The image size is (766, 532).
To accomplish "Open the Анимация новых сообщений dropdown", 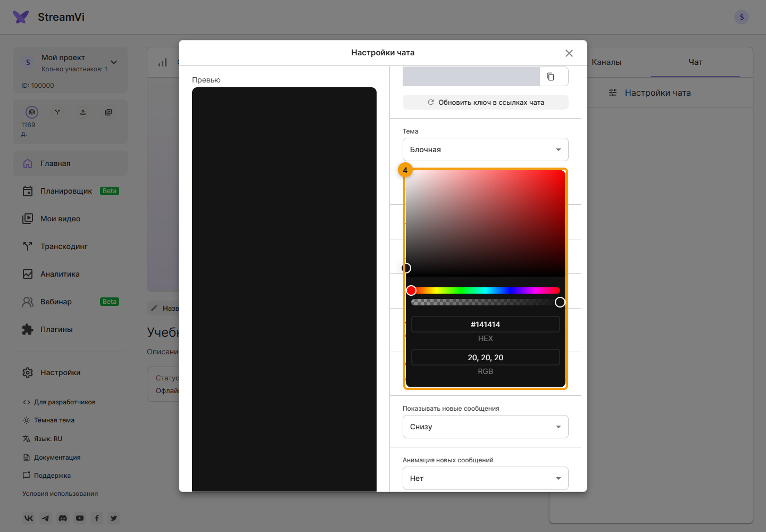I will coord(486,478).
